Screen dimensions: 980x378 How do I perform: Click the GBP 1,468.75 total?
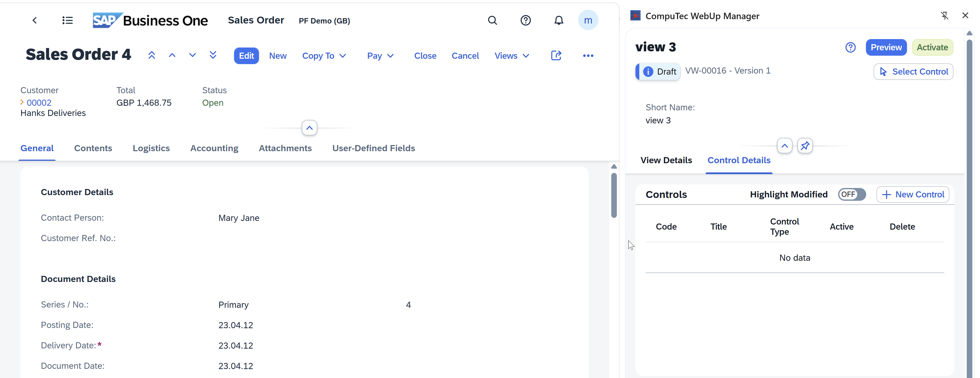[144, 103]
